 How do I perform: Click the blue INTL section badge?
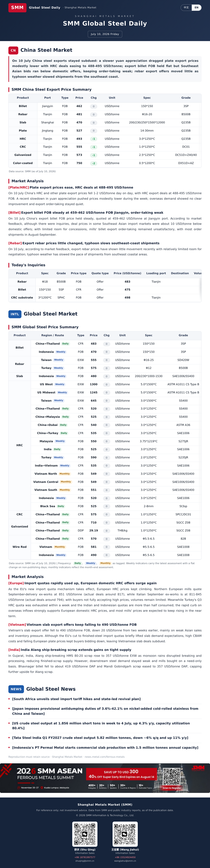[15, 314]
